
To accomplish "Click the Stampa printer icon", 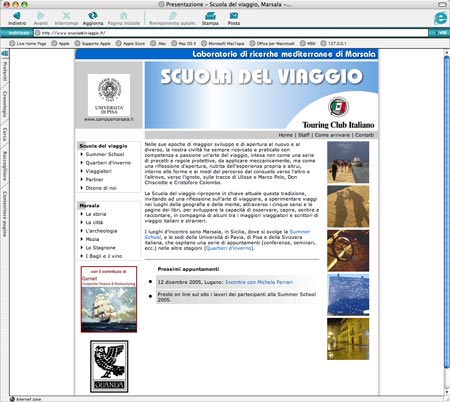I will (x=210, y=15).
